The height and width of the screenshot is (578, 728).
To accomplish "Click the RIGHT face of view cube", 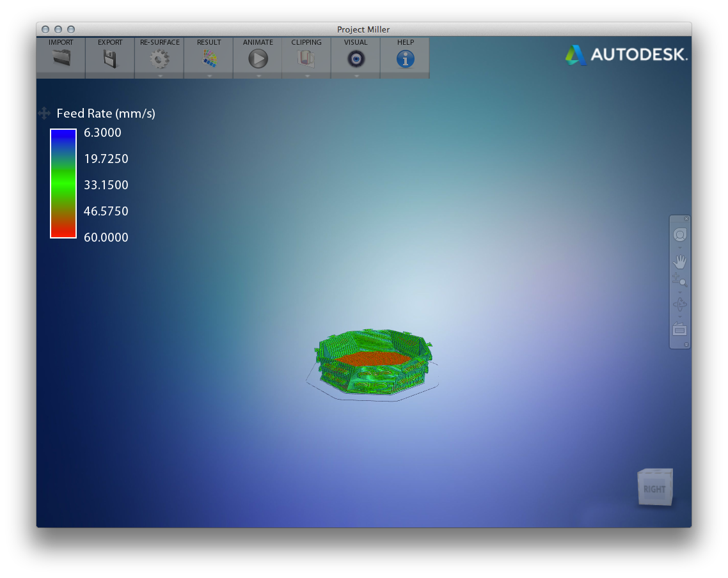I will [x=654, y=489].
